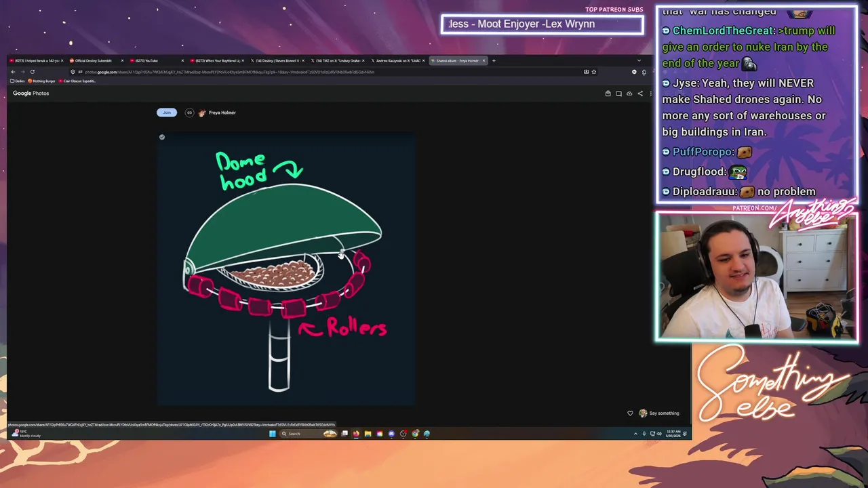Reload the current browser page
Screen dimensions: 868x488
(32, 72)
